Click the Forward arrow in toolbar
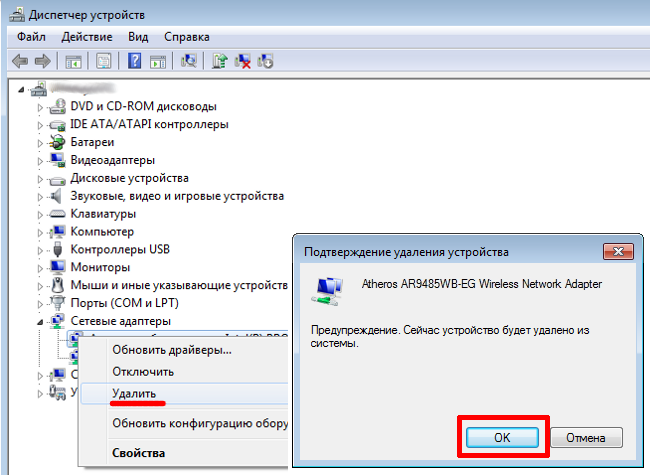Screen dimensions: 650x475 pos(42,61)
